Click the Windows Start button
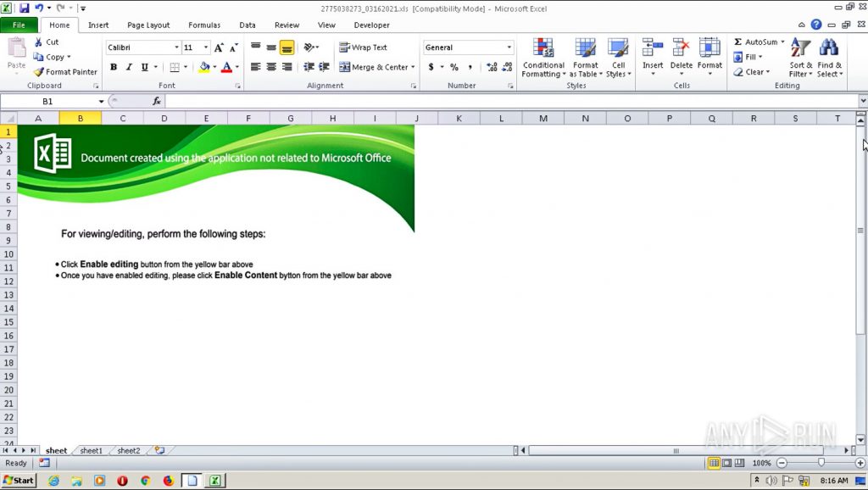The width and height of the screenshot is (868, 490). (18, 481)
